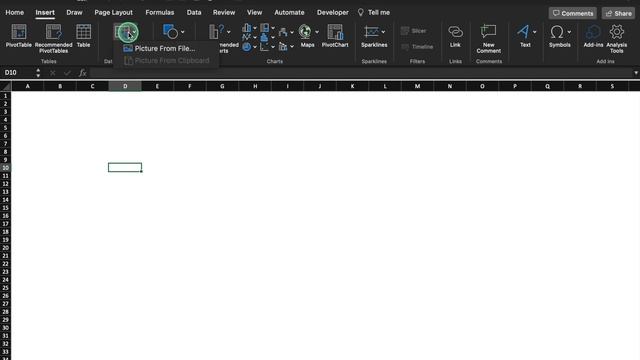Viewport: 640px width, 360px height.
Task: Click the Recommended Charts icon
Action: pos(216,32)
